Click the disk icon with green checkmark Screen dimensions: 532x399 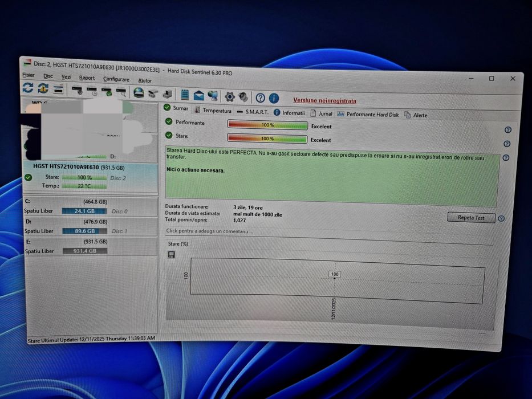tap(107, 92)
